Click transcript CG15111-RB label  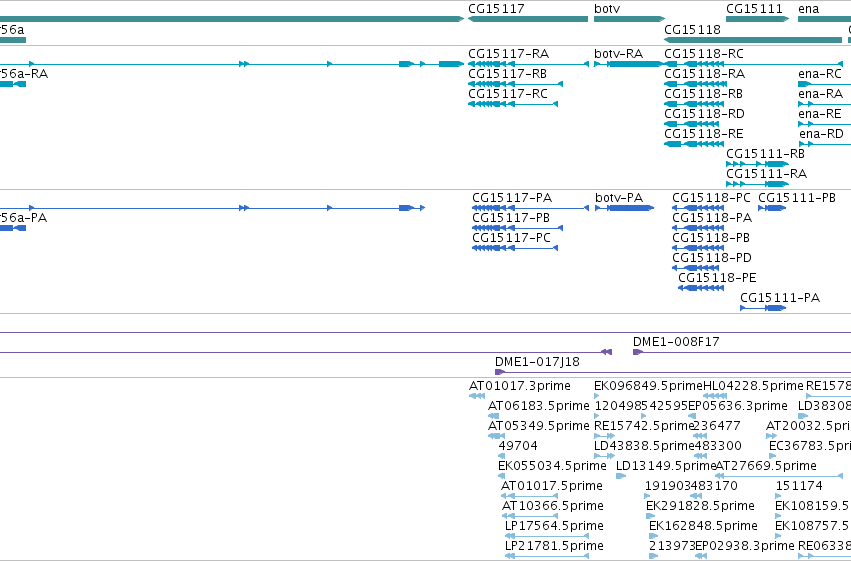(x=765, y=154)
